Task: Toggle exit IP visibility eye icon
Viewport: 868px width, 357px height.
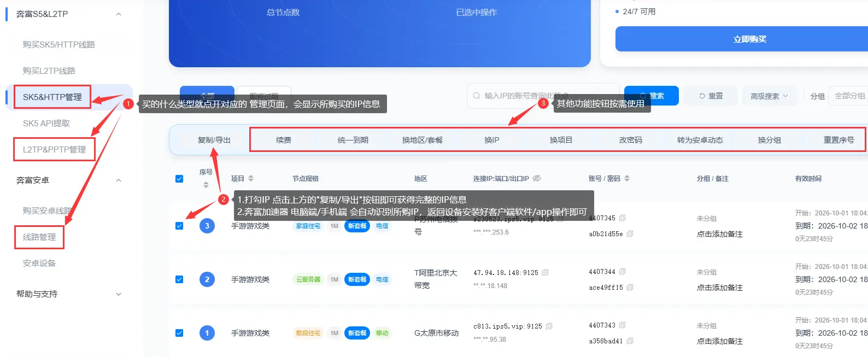Action: point(537,178)
